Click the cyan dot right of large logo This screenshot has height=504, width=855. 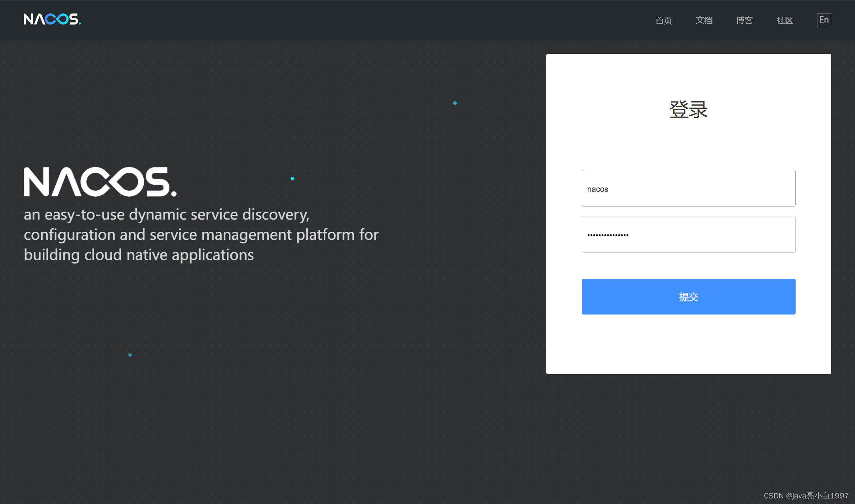point(292,179)
